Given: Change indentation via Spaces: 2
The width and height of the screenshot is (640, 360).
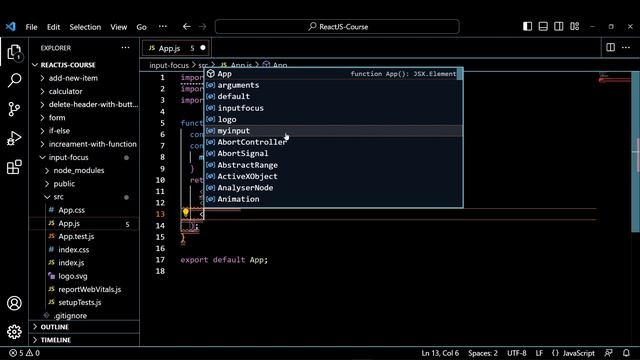Looking at the screenshot, I should pyautogui.click(x=483, y=353).
